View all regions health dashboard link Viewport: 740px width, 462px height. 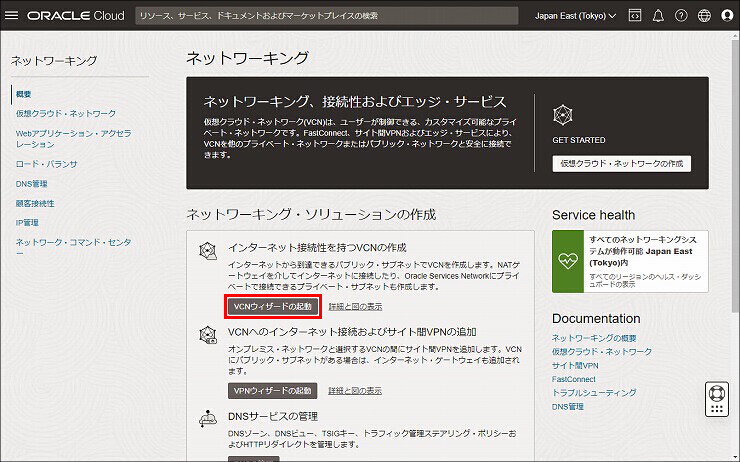coord(645,280)
